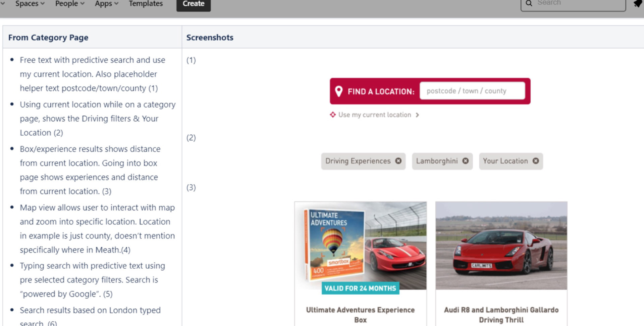Viewport: 644px width, 326px height.
Task: Click the Your Location filter chip label
Action: tap(505, 161)
